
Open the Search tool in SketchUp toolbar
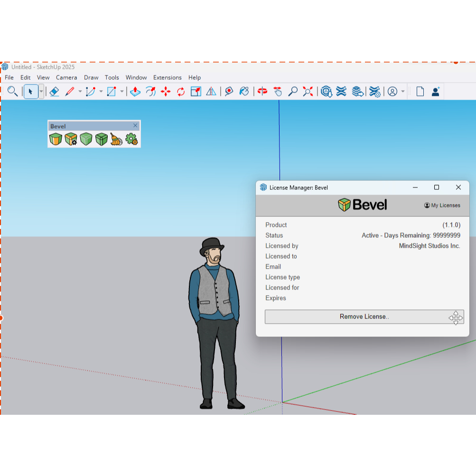point(12,92)
